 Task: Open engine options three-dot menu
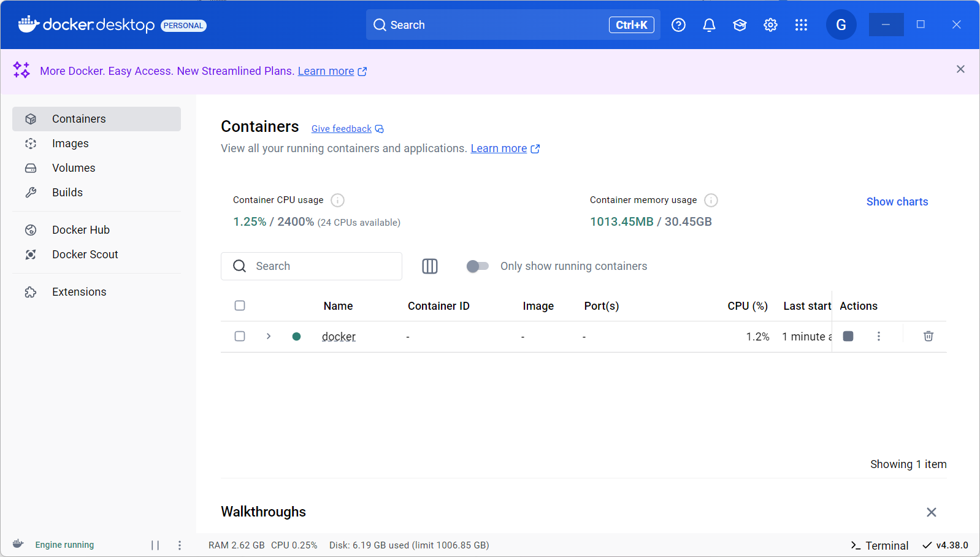[180, 545]
